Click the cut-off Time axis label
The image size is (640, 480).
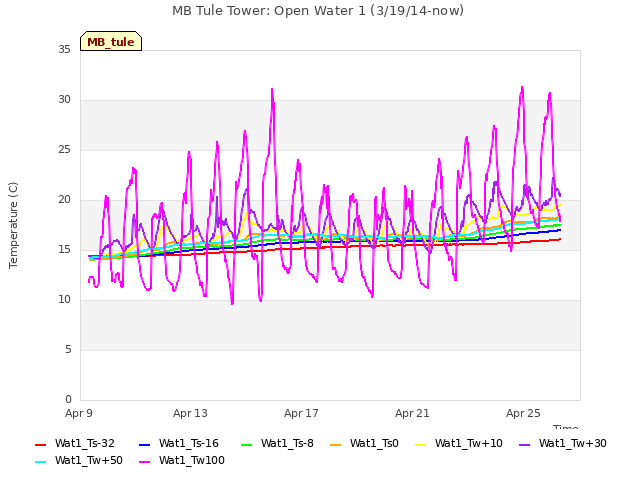566,427
